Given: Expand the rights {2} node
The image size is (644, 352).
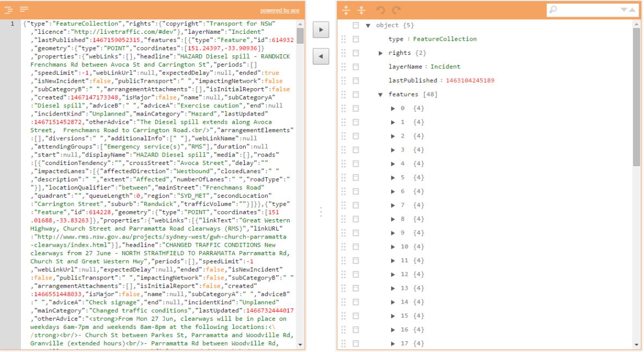Looking at the screenshot, I should coord(382,53).
